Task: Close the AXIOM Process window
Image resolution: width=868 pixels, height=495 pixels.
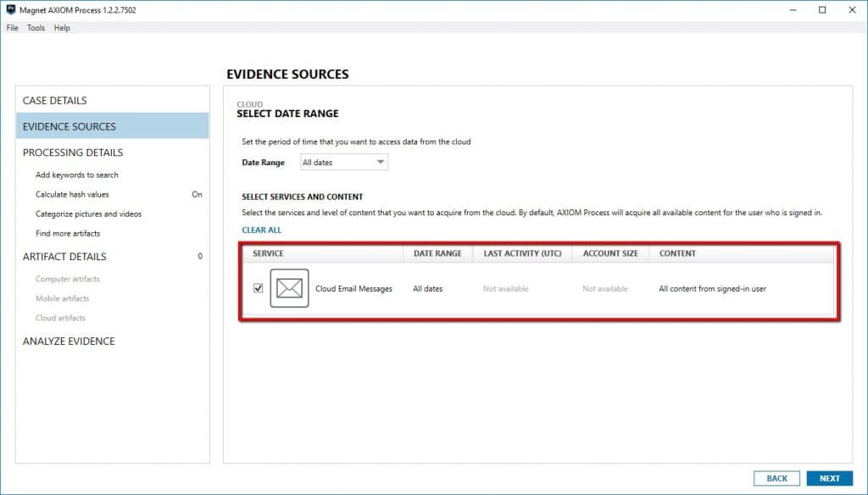Action: 852,10
